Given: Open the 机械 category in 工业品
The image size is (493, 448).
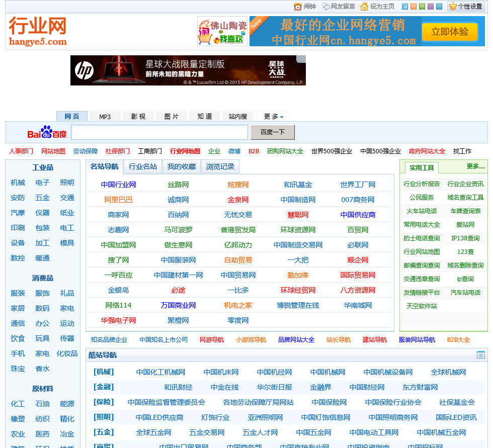Looking at the screenshot, I should click(18, 183).
